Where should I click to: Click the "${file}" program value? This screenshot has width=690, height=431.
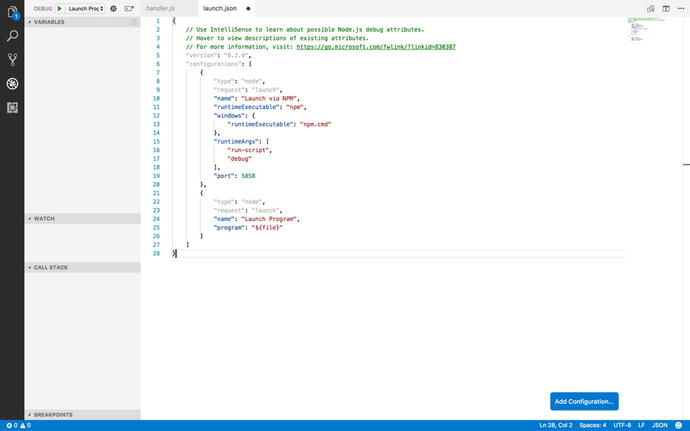(x=267, y=228)
